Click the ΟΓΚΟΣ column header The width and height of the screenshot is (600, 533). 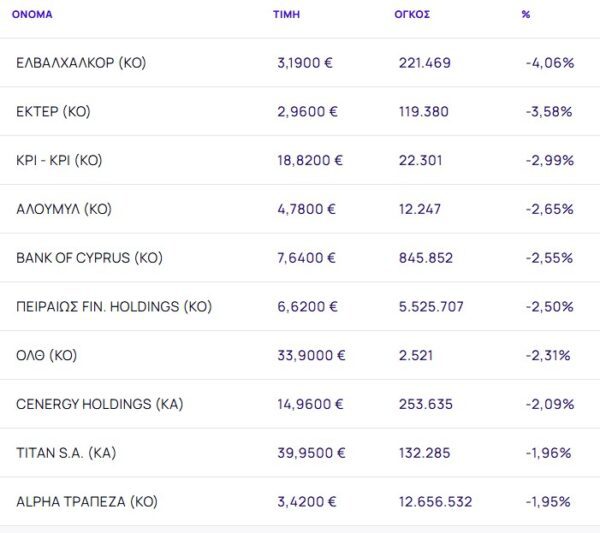click(412, 15)
